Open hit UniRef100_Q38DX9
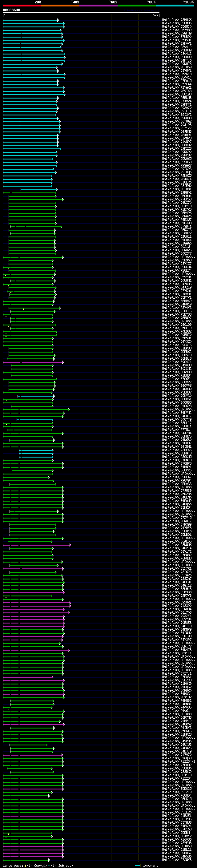 click(x=177, y=772)
